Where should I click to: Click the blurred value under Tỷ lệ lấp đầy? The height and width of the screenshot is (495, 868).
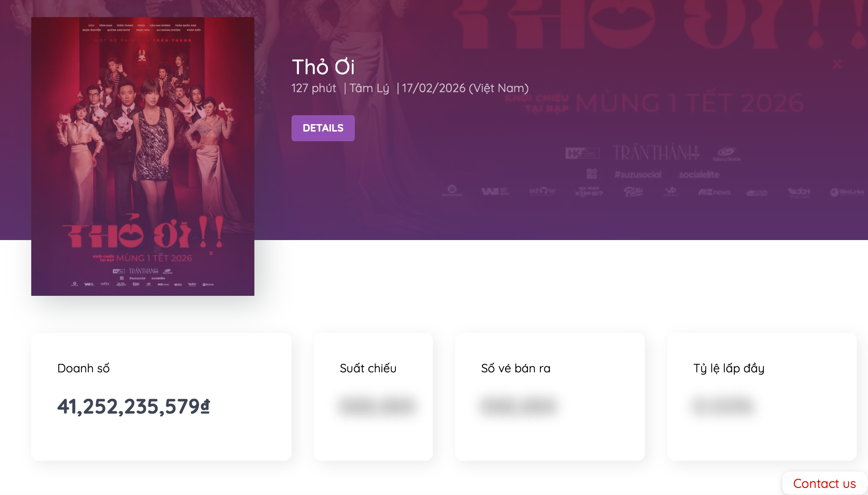[724, 406]
